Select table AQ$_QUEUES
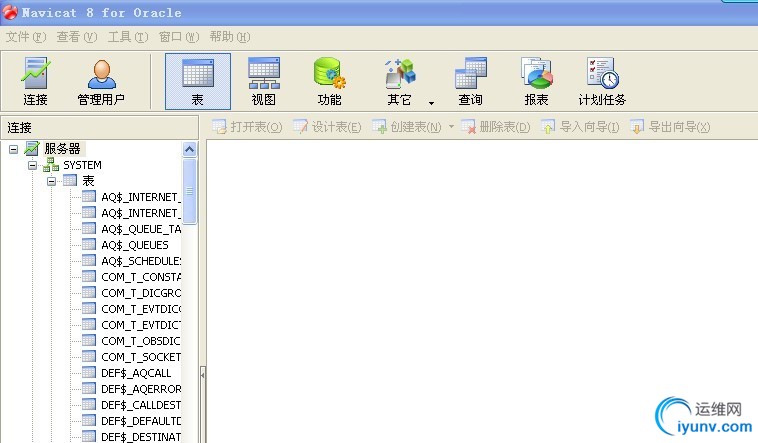The image size is (758, 443). click(135, 245)
